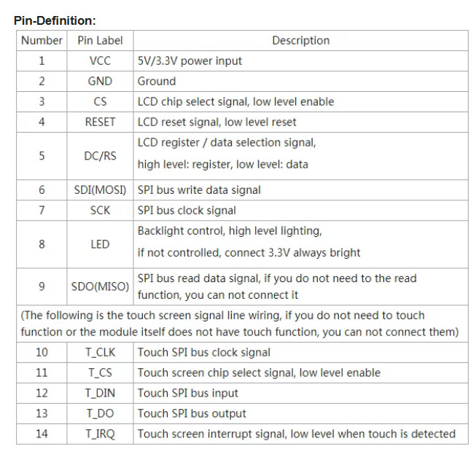Click the SDO(MISO) pin label cell
Screen dimensions: 476x449
100,286
